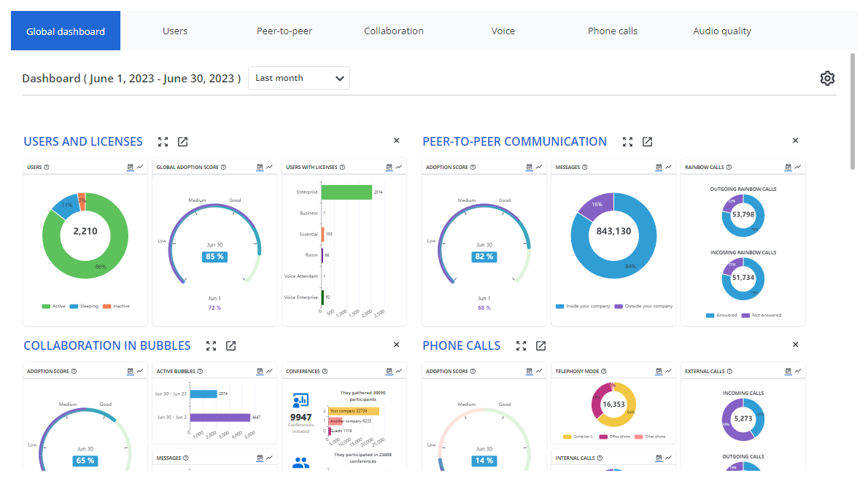The image size is (868, 481).
Task: Toggle the Inactive legend entry in Users chart
Action: pyautogui.click(x=116, y=306)
